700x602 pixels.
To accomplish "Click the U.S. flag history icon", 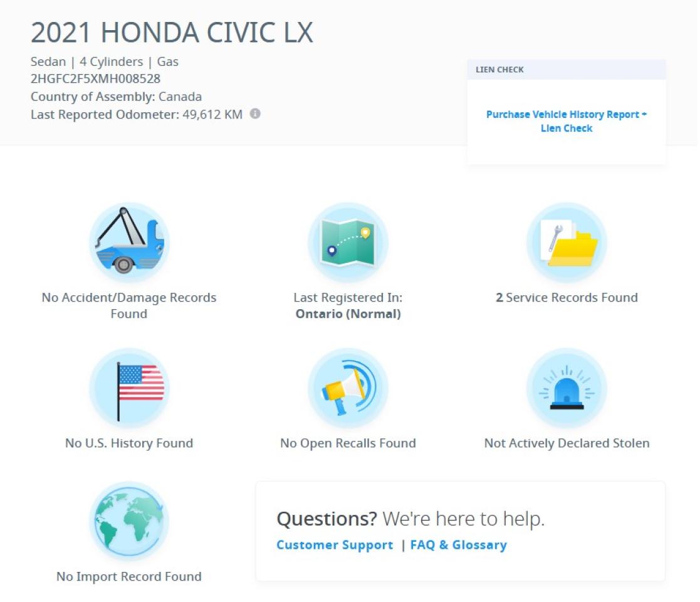I will (x=129, y=388).
